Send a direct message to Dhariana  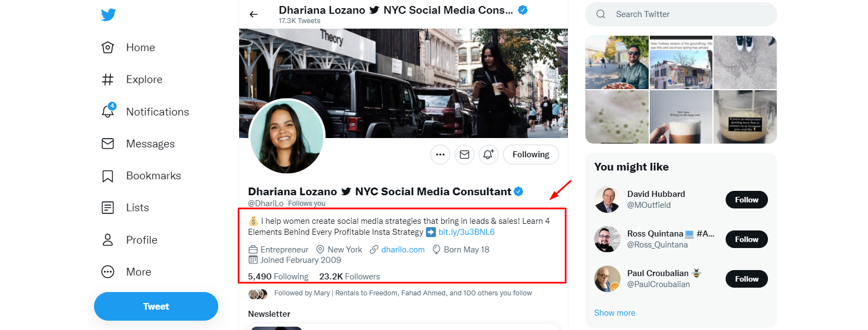point(464,155)
